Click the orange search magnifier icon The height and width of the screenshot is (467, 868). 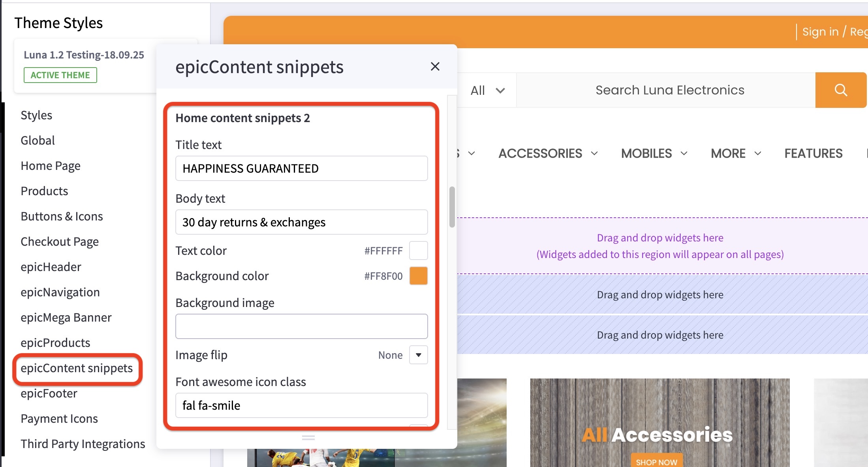[841, 90]
